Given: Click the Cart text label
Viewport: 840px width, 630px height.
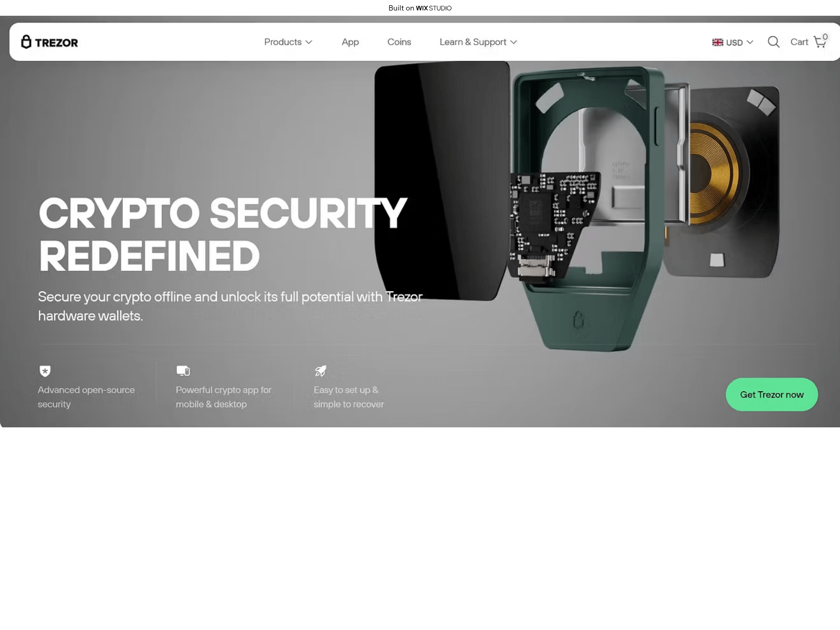Looking at the screenshot, I should click(x=799, y=42).
